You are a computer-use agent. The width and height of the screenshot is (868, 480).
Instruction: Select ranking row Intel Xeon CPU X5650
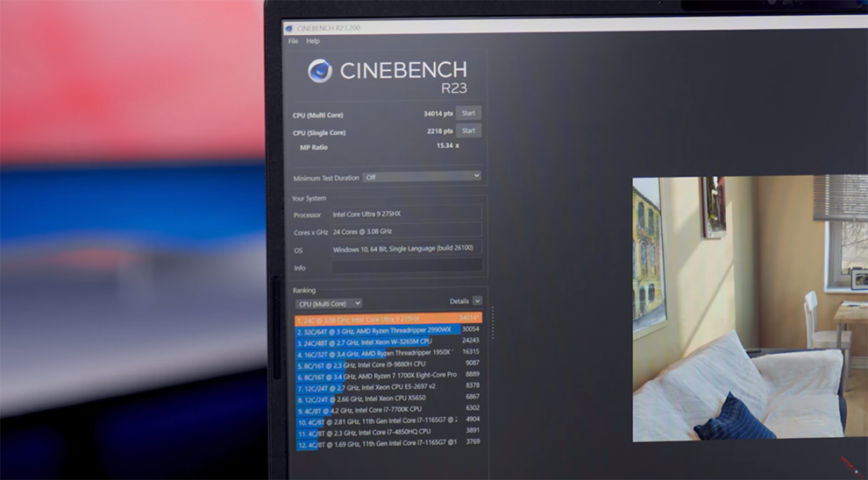point(388,399)
